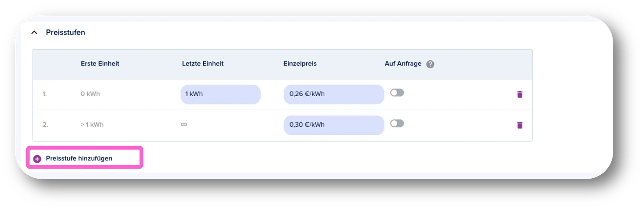Select the Erste Einheit column header

[100, 64]
